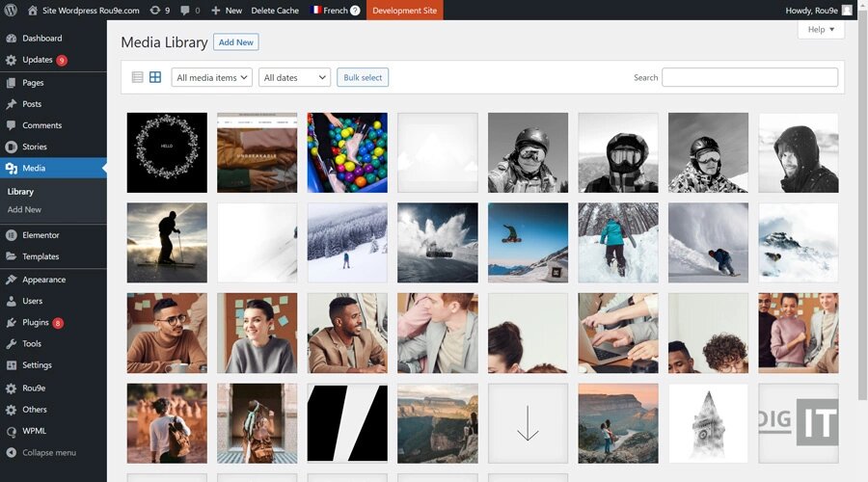
Task: Open the man with glasses thumbnail
Action: [x=167, y=334]
